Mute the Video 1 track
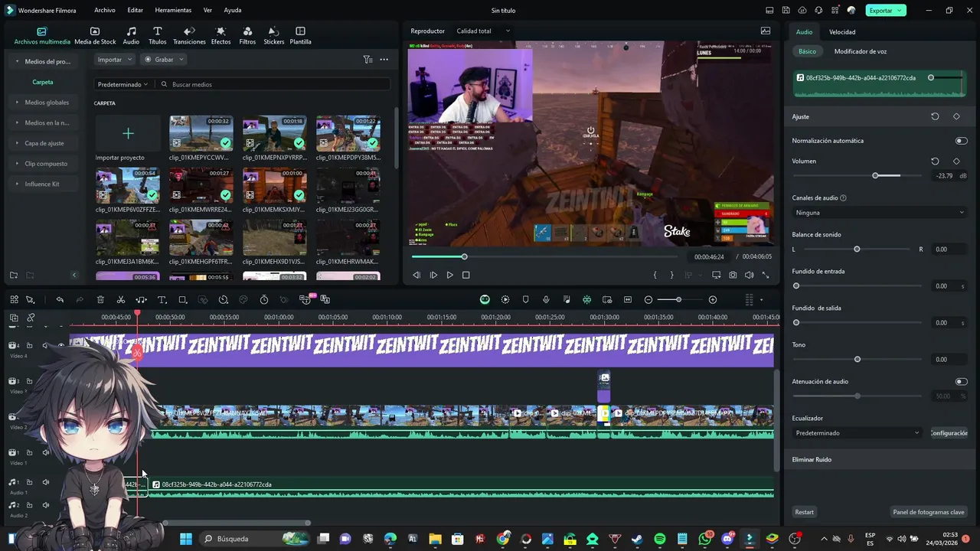The width and height of the screenshot is (980, 551). (x=45, y=452)
